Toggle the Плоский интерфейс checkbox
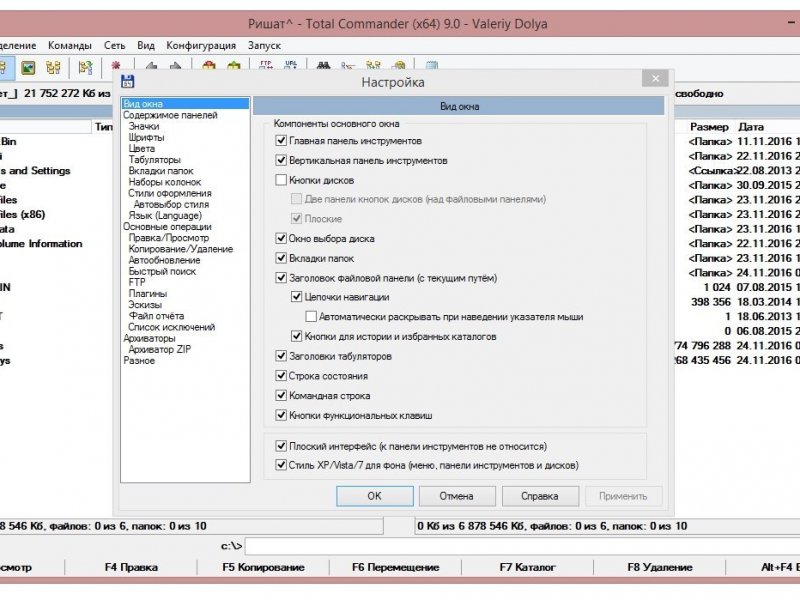This screenshot has width=800, height=600. 281,446
